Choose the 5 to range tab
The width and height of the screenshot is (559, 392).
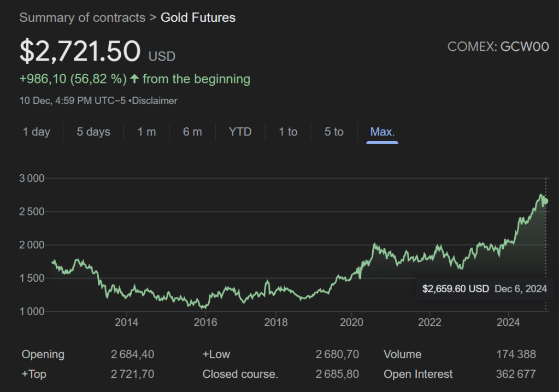tap(334, 132)
